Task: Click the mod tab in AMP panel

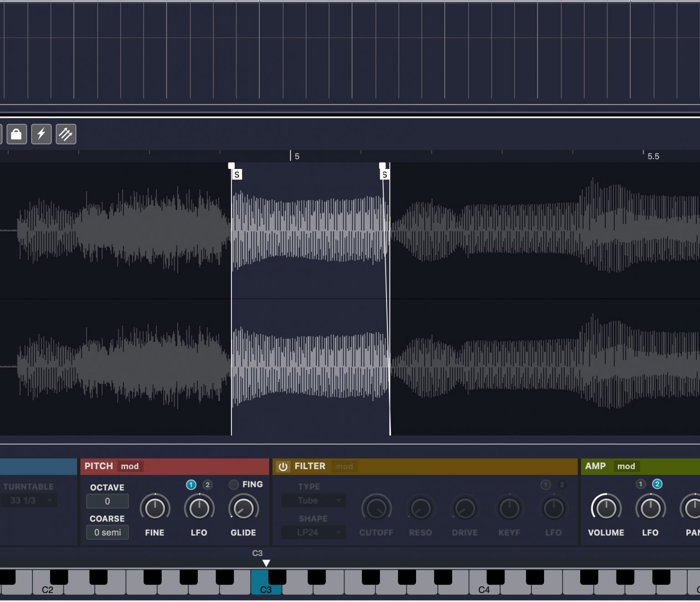Action: [626, 466]
